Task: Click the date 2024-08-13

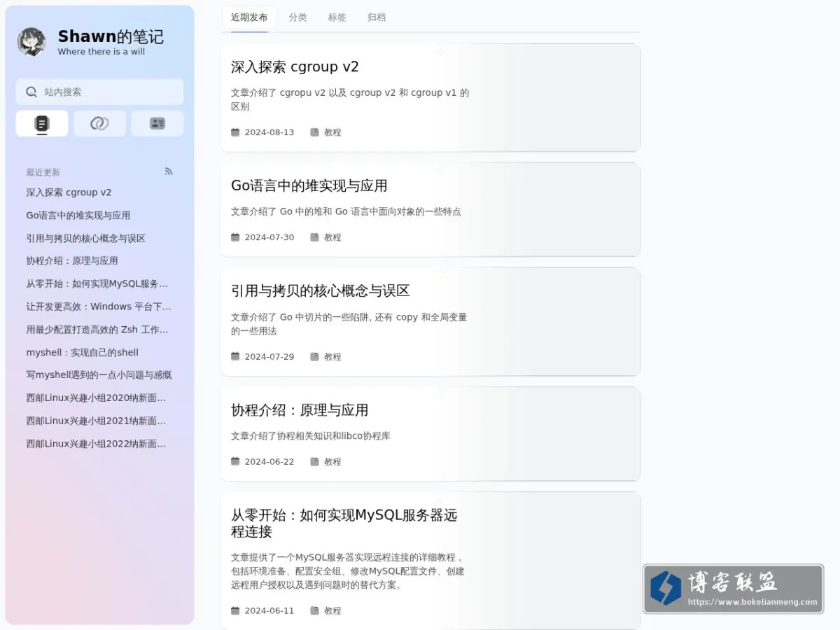Action: [269, 132]
